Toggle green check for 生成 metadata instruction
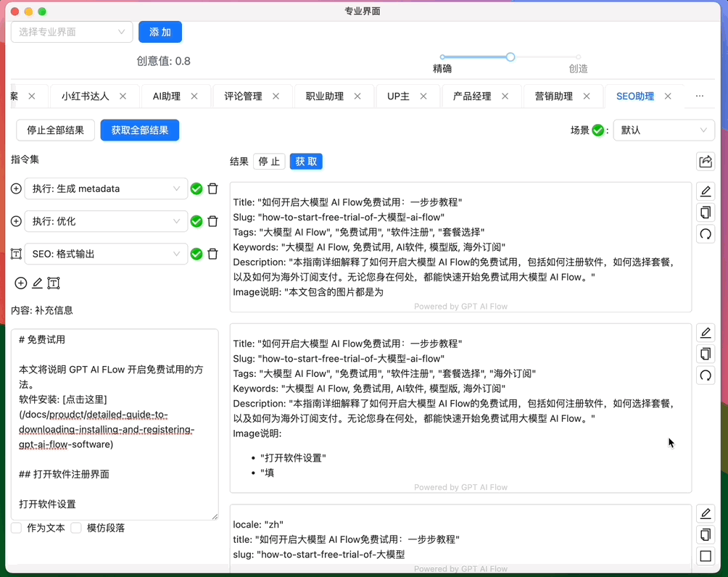The height and width of the screenshot is (577, 728). tap(197, 189)
